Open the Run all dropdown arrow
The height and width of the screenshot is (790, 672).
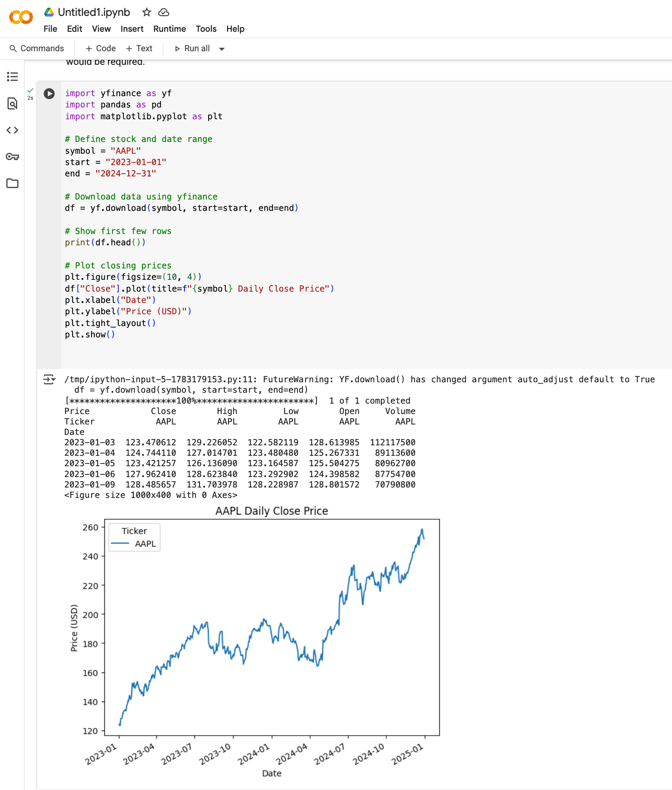222,49
